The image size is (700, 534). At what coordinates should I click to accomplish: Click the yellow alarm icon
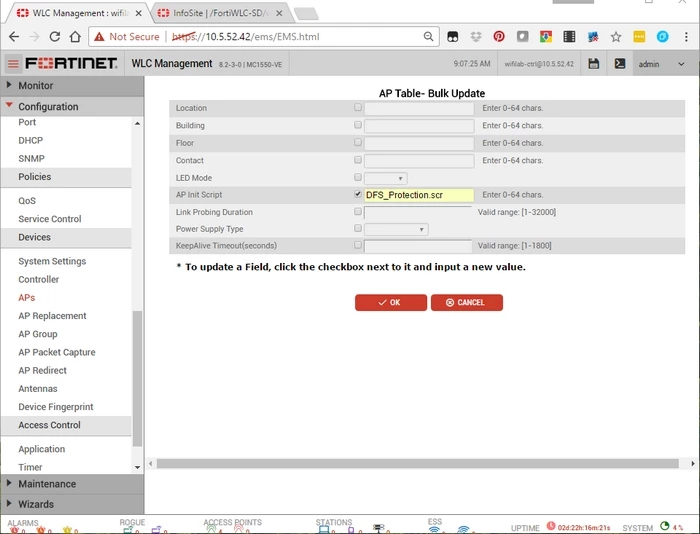(67, 530)
